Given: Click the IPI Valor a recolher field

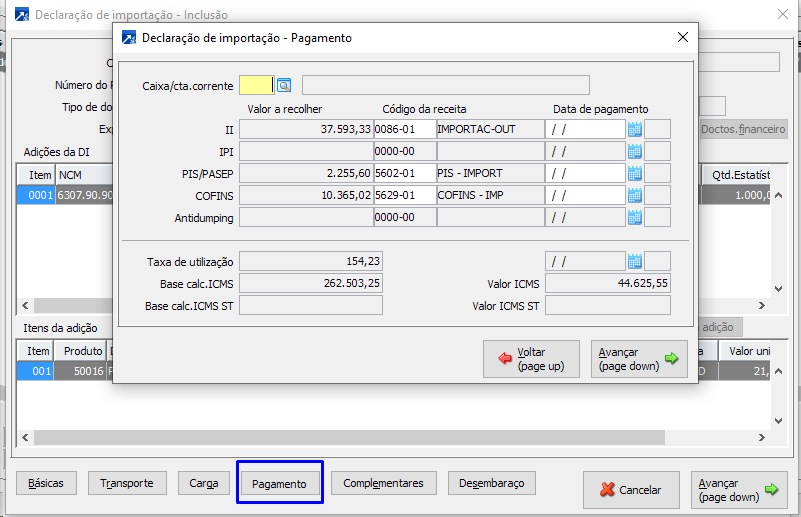Looking at the screenshot, I should pyautogui.click(x=306, y=151).
